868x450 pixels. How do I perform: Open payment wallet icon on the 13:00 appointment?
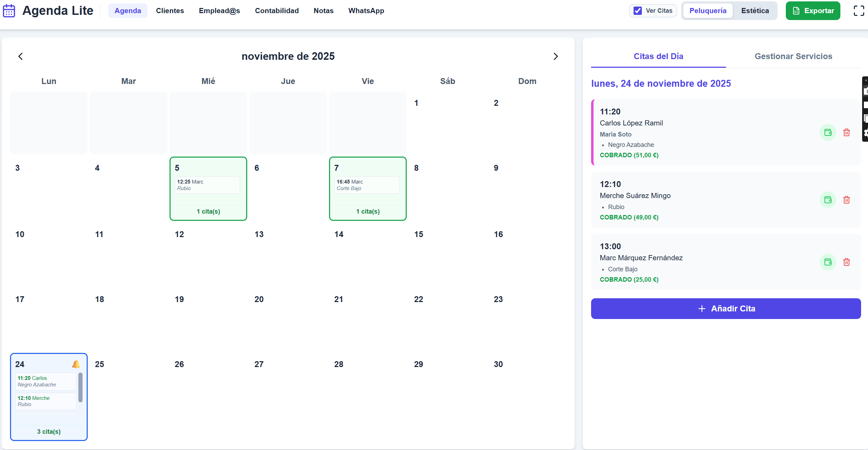coord(828,262)
